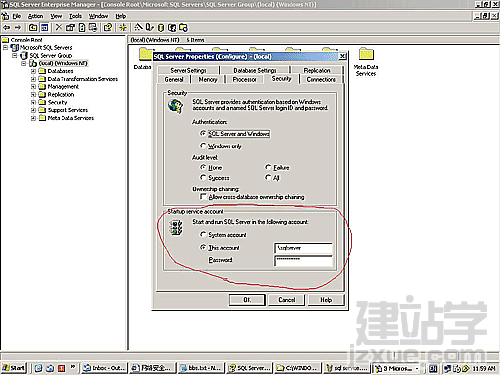Open the File menu
500x375 pixels.
point(17,16)
